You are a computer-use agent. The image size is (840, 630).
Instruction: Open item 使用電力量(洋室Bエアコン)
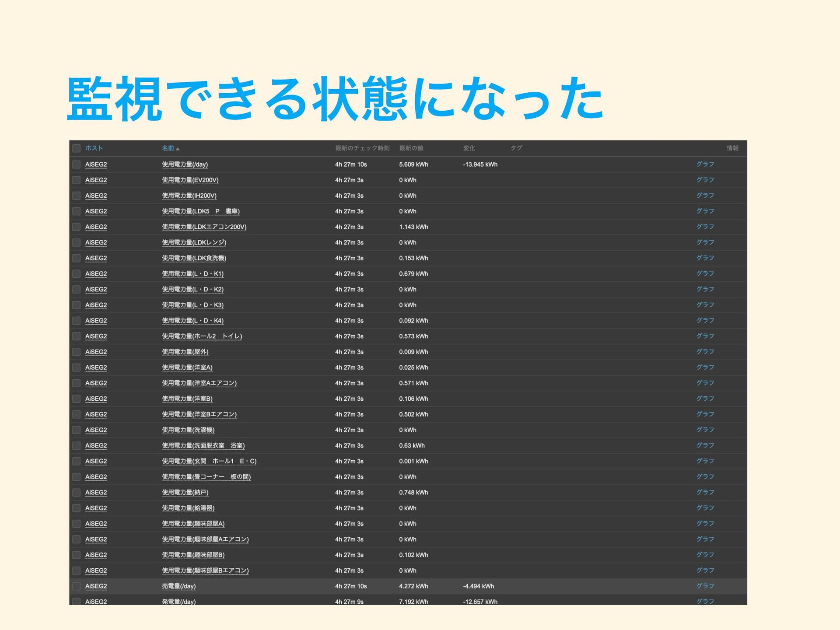pyautogui.click(x=199, y=414)
